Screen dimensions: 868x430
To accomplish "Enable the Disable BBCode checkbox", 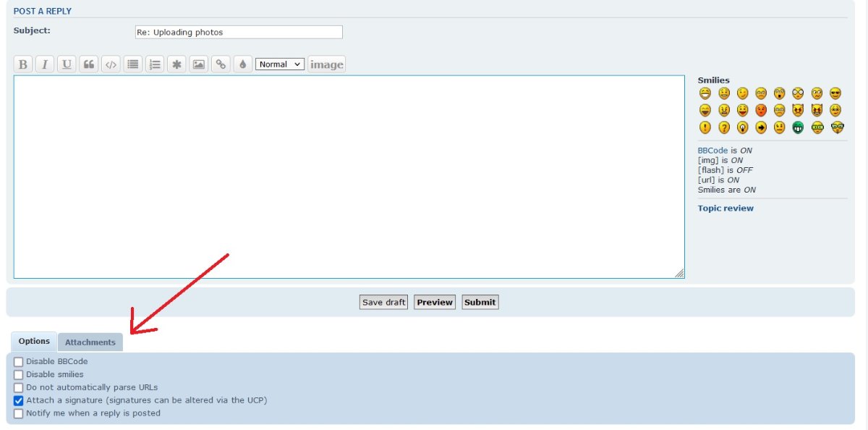I will coord(19,361).
